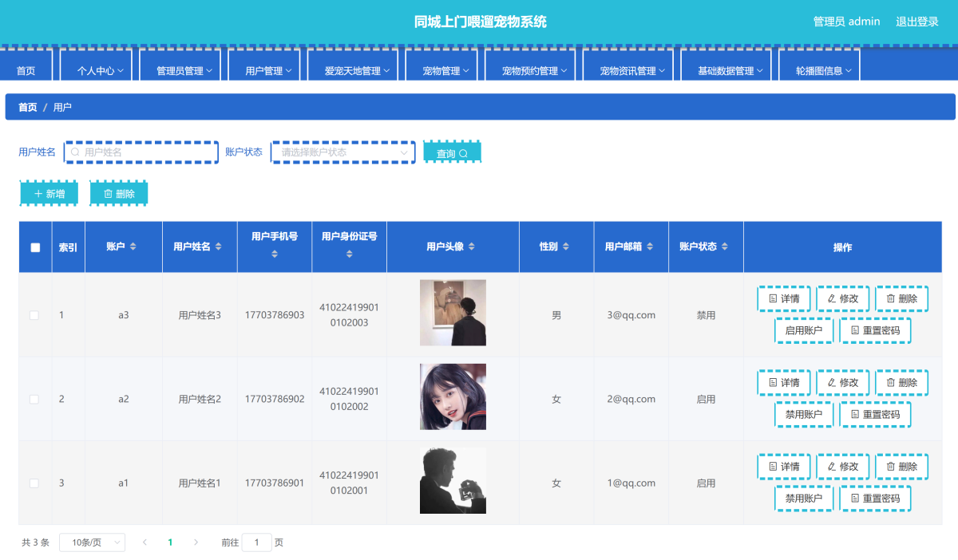Toggle the select-all checkbox in table header

click(35, 247)
